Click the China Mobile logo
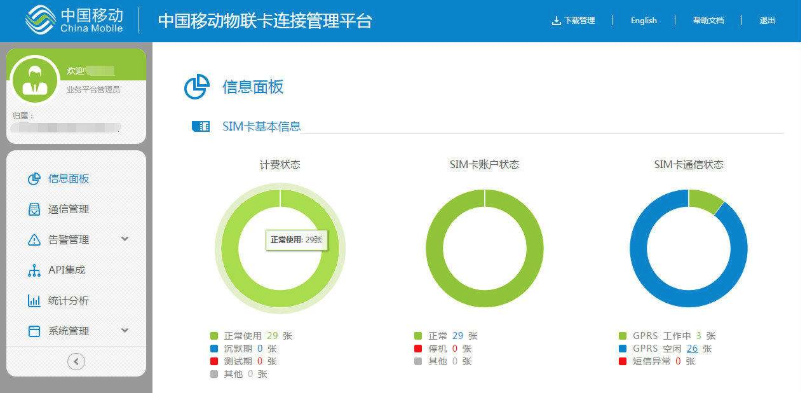 click(x=74, y=20)
